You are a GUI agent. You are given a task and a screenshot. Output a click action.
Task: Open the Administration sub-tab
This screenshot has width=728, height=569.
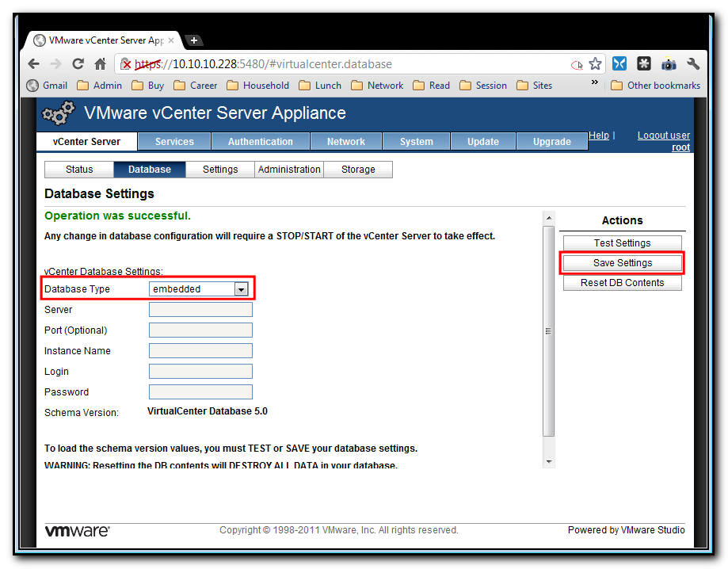coord(289,170)
